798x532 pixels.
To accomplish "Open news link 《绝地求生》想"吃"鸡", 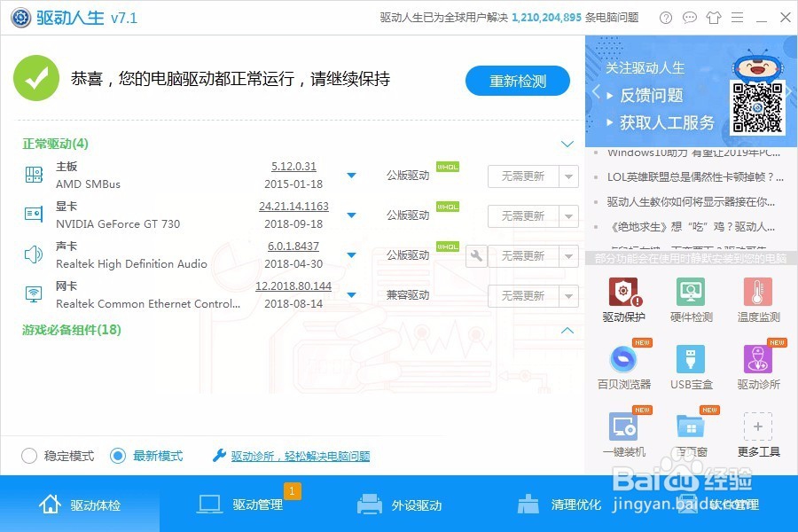I will tap(691, 227).
